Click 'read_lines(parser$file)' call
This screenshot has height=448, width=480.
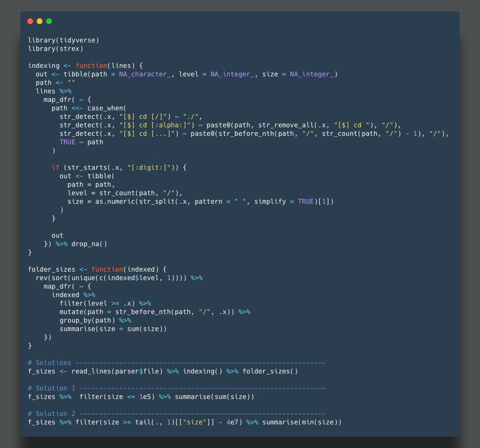117,372
